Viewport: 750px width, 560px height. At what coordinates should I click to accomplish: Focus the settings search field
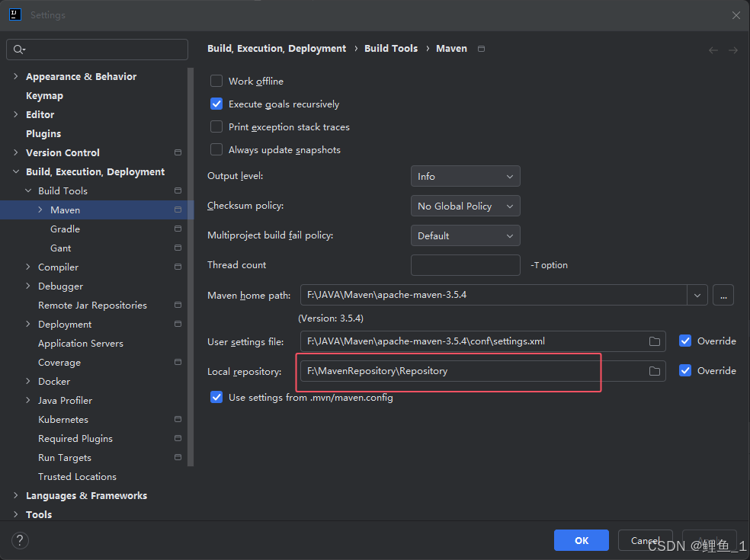pos(97,50)
